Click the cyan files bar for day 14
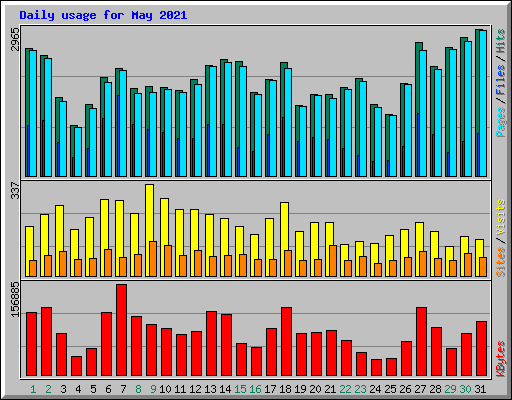Screen dimensions: 512x400 (228, 119)
